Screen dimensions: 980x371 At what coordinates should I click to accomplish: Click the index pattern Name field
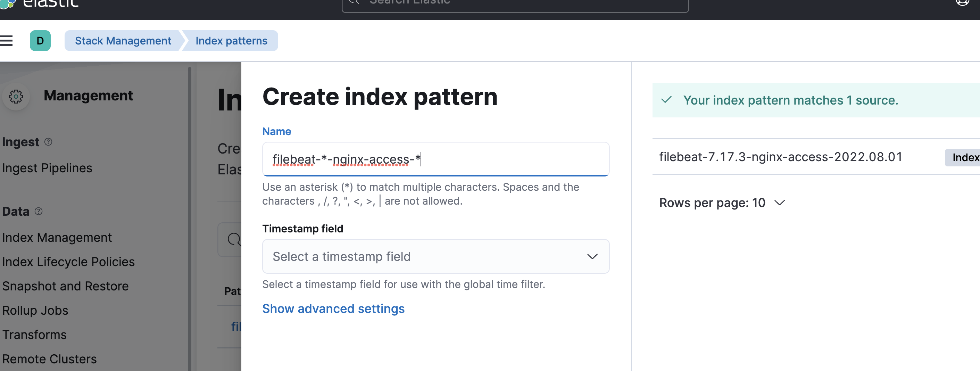(435, 159)
